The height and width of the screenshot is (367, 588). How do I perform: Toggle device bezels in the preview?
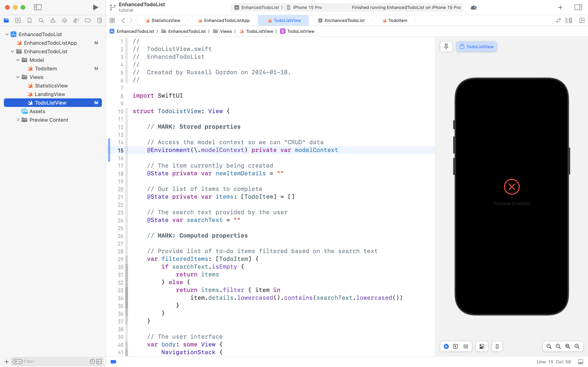497,346
